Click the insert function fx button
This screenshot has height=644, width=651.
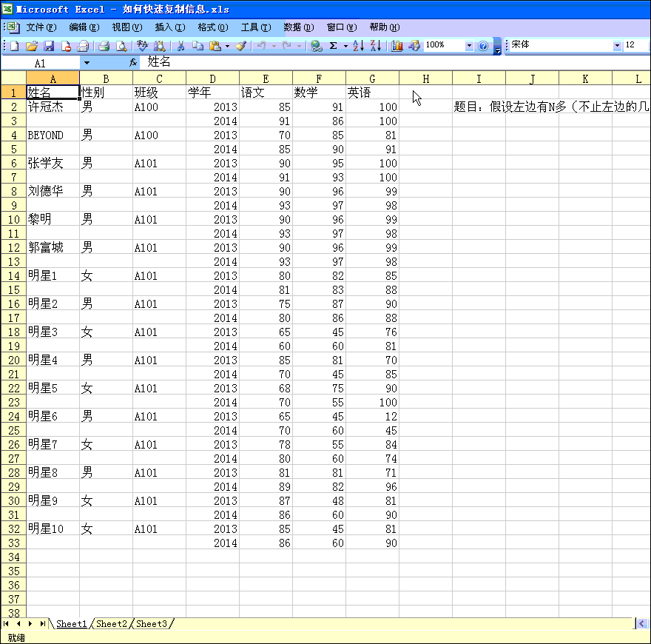[x=133, y=64]
